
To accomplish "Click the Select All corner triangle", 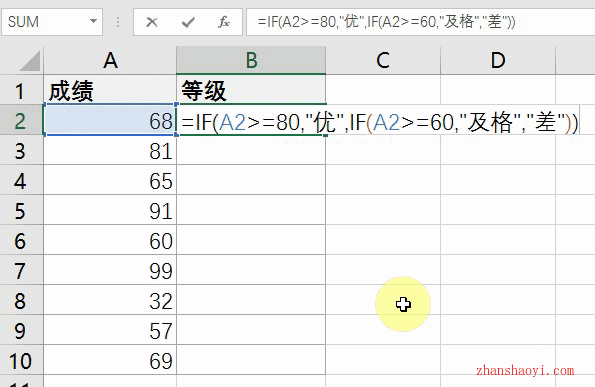I will tap(30, 61).
